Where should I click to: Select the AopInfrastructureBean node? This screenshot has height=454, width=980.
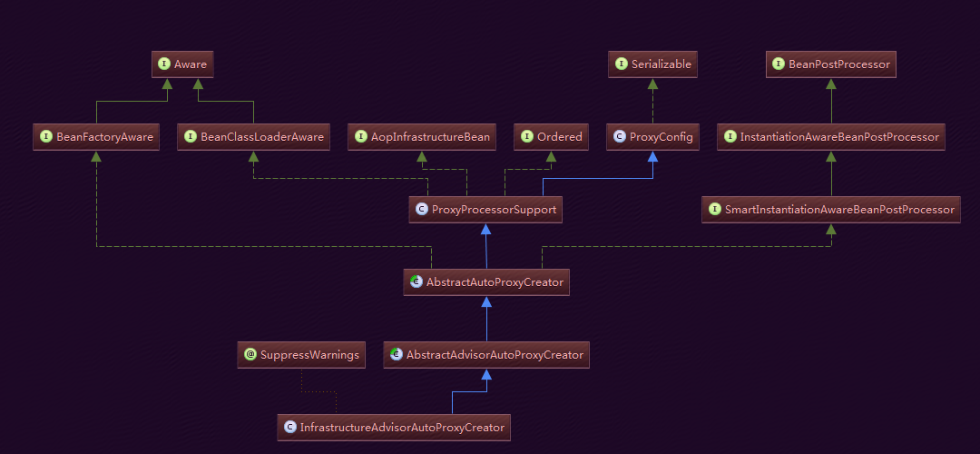coord(422,137)
